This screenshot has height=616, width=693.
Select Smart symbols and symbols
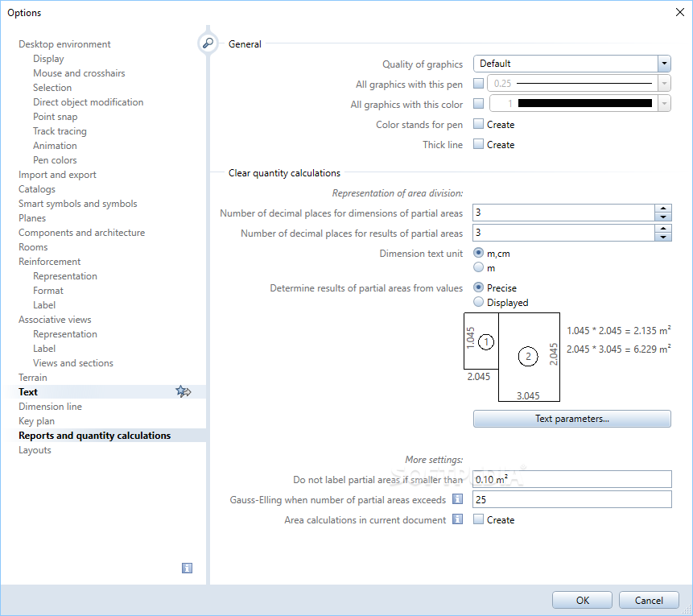point(78,204)
